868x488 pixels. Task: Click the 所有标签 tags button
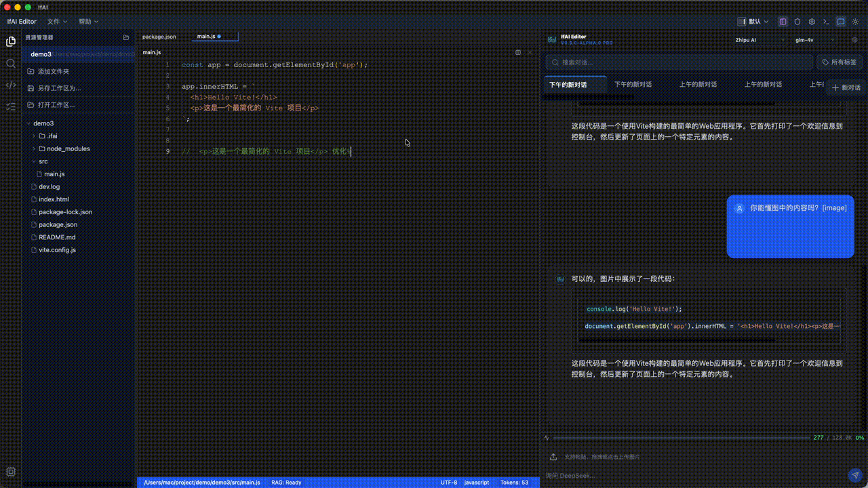click(x=839, y=62)
